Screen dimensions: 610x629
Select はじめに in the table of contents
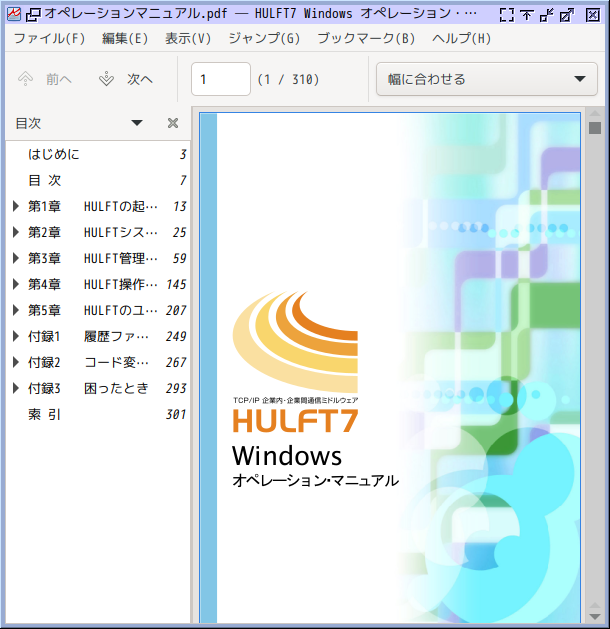98,154
